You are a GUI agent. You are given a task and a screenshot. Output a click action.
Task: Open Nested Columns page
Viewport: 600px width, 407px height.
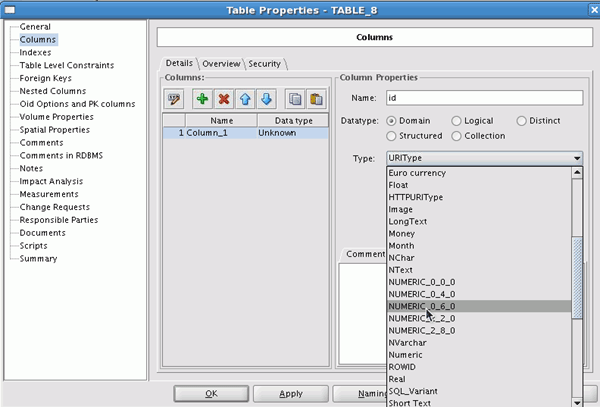[x=53, y=91]
